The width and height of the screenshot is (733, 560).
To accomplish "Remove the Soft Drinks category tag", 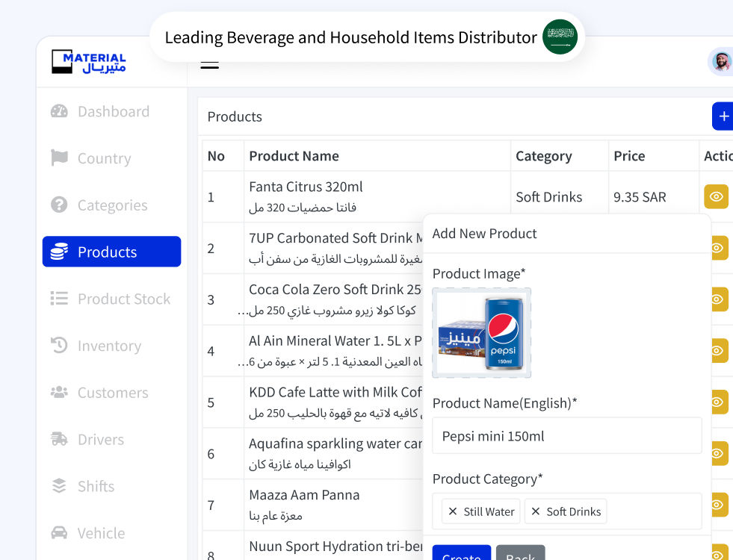I will click(x=536, y=511).
